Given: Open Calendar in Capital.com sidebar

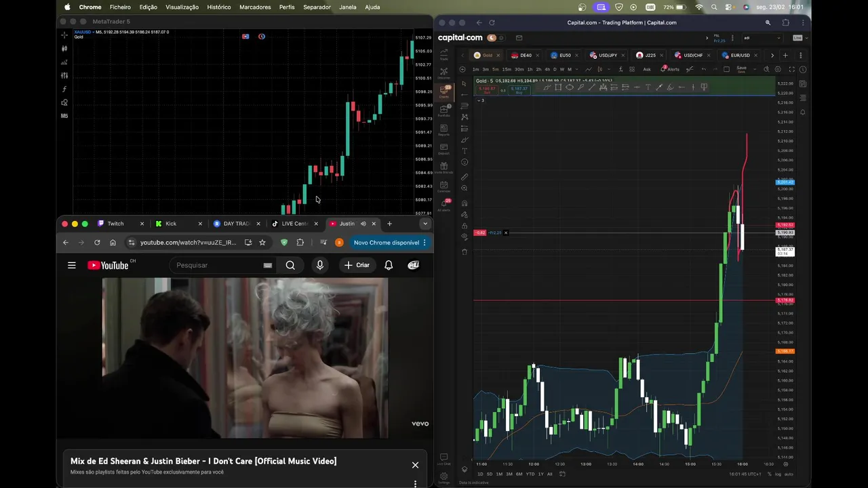Looking at the screenshot, I should (x=444, y=186).
